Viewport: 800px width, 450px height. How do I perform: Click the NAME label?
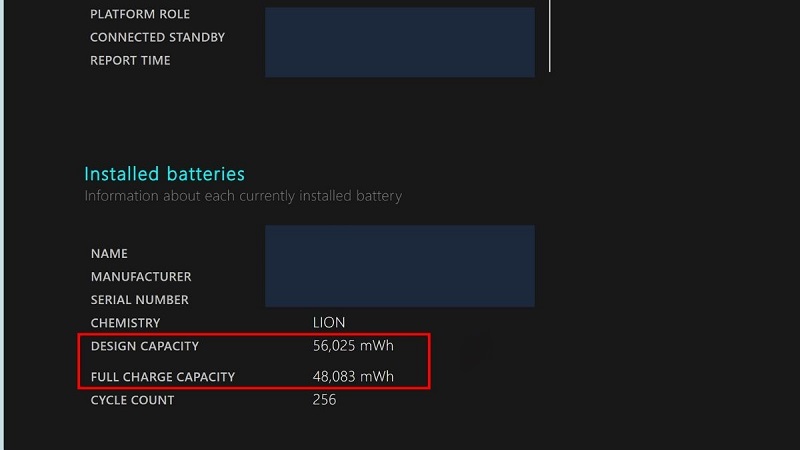coord(109,254)
